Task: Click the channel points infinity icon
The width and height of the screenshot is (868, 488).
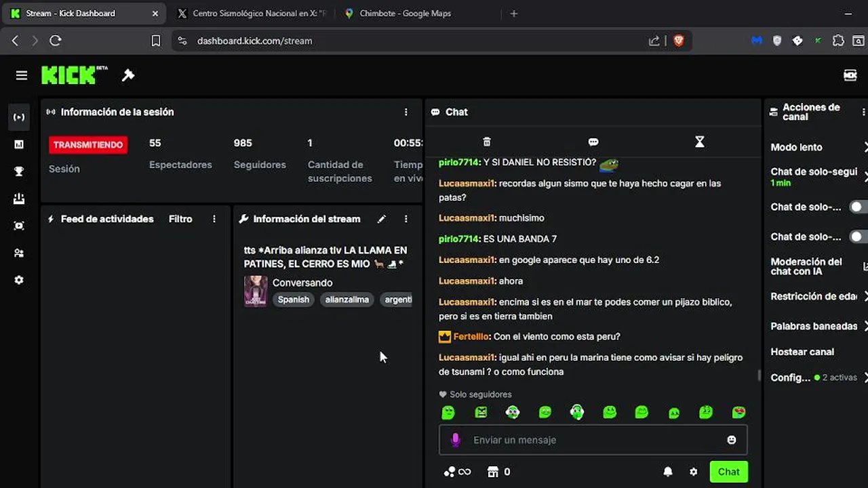Action: click(457, 472)
